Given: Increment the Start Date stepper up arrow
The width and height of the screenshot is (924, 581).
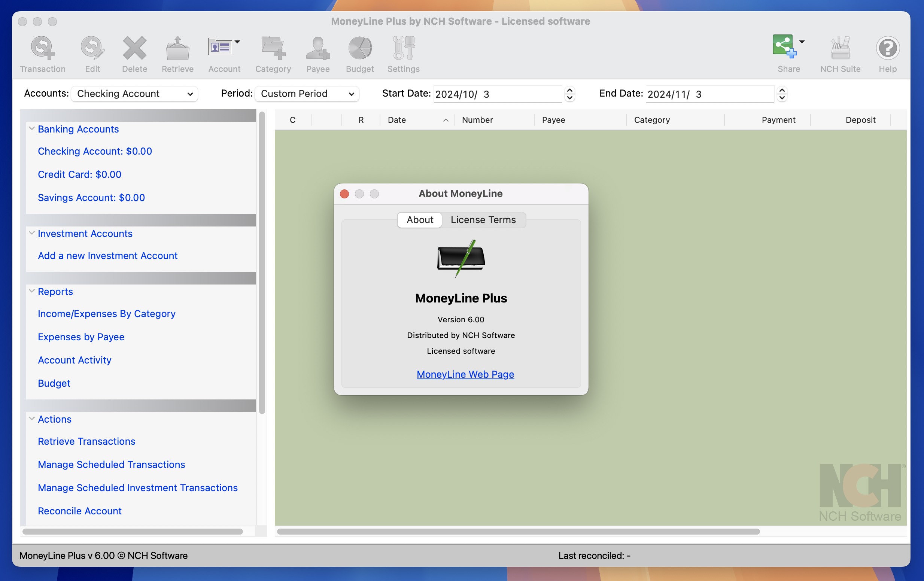Looking at the screenshot, I should tap(570, 91).
